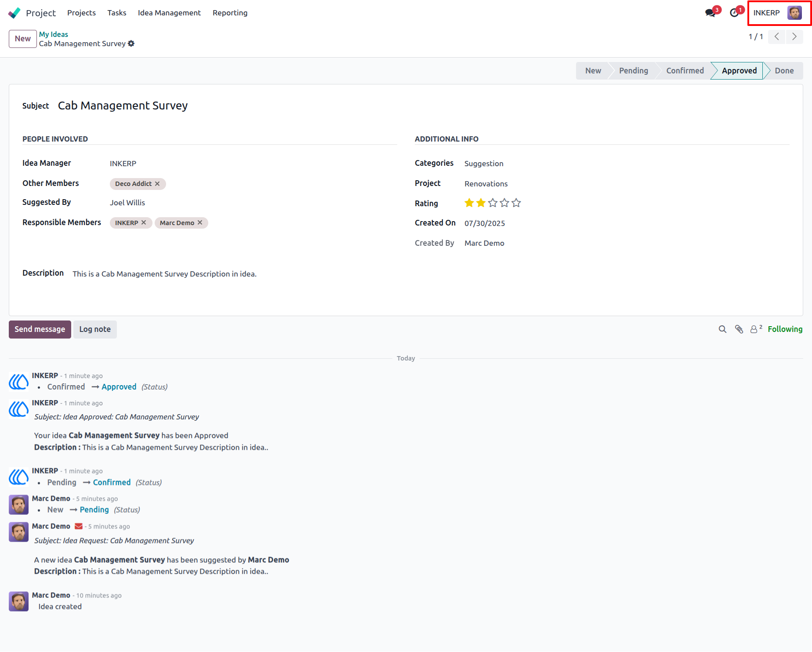Remove INKERP from Responsible Members
812x652 pixels.
[x=144, y=222]
